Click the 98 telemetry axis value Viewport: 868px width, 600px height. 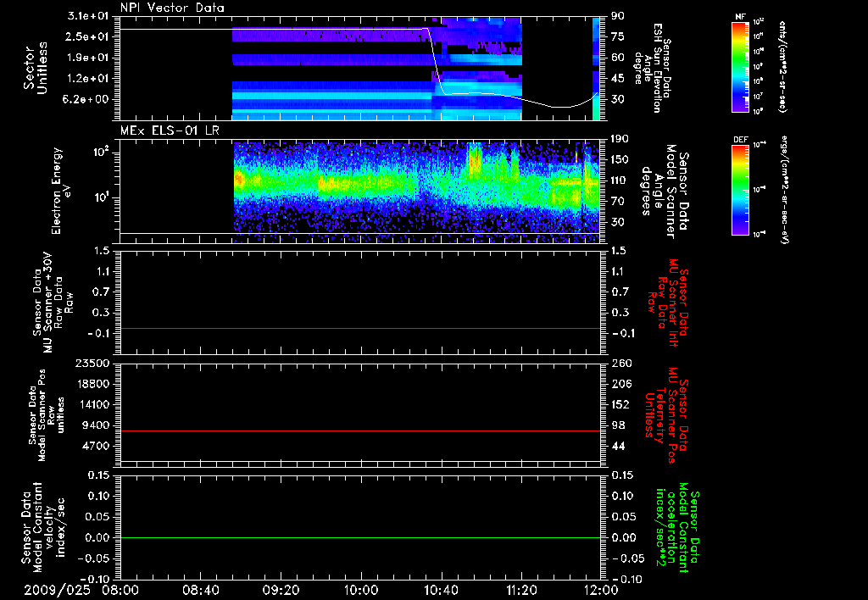point(618,425)
